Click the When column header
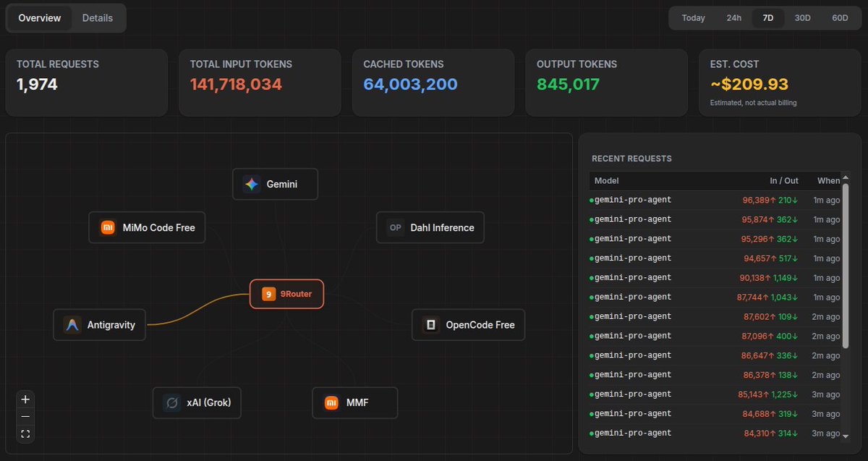 [x=829, y=180]
